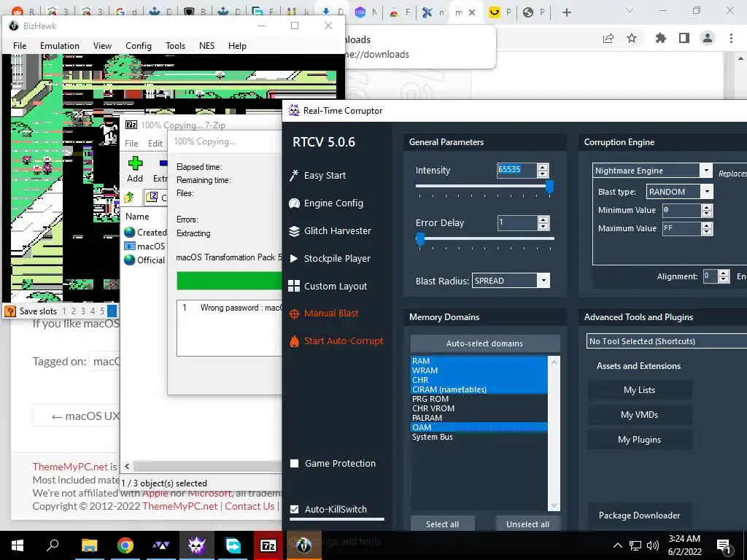Open the Glitch Harvester
The image size is (747, 560).
tap(330, 231)
